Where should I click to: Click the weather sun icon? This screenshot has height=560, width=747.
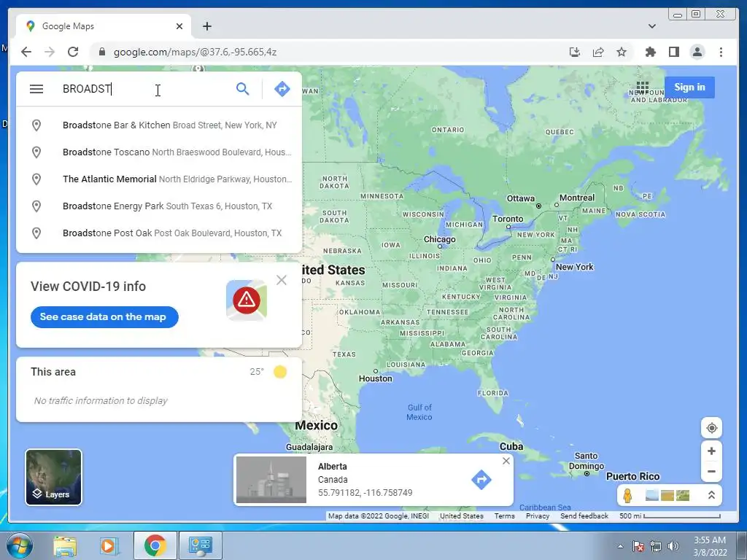pyautogui.click(x=280, y=372)
